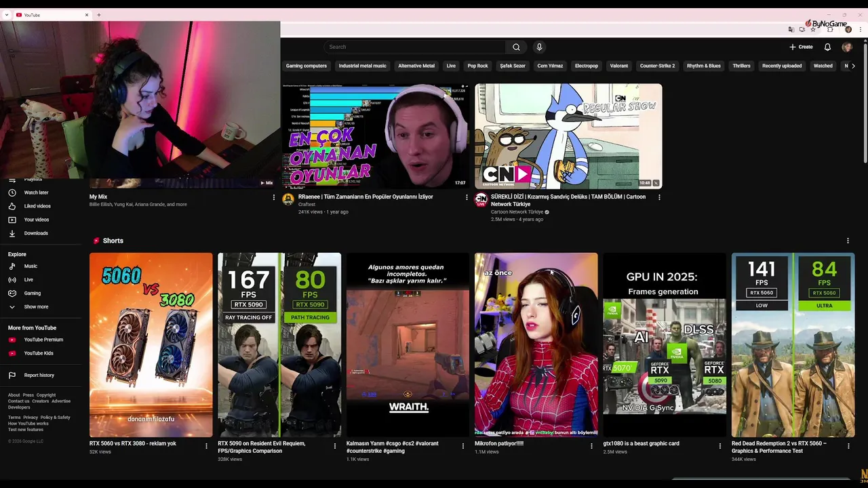This screenshot has height=488, width=868.
Task: Open How YouTube works link
Action: 28,424
